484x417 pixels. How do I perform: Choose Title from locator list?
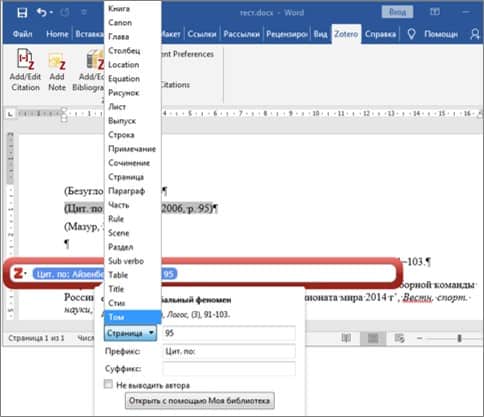133,289
